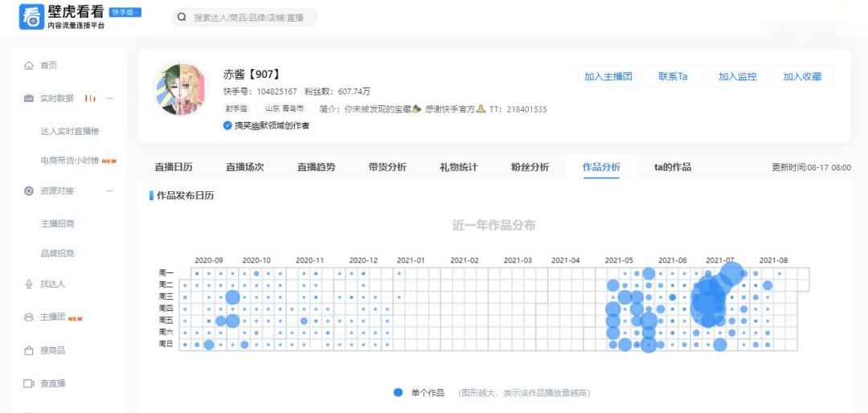Image resolution: width=868 pixels, height=413 pixels.
Task: Click the 山东 青岛市 location tag
Action: point(285,109)
